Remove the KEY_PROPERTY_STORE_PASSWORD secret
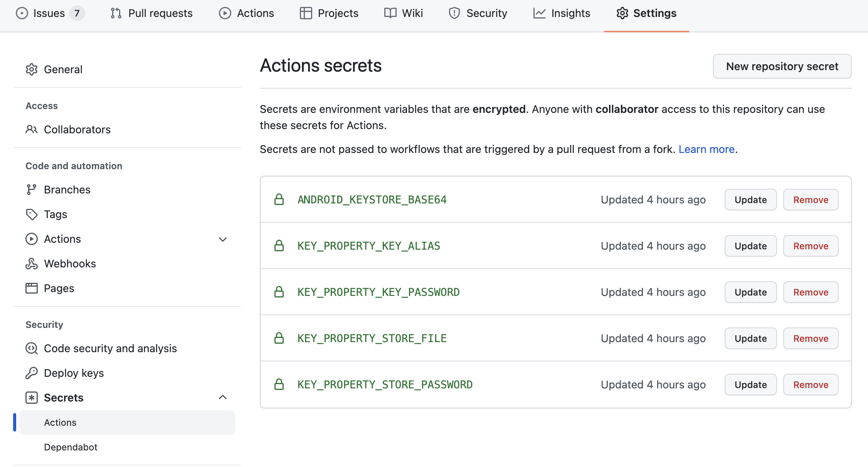Viewport: 868px width, 467px height. click(811, 385)
